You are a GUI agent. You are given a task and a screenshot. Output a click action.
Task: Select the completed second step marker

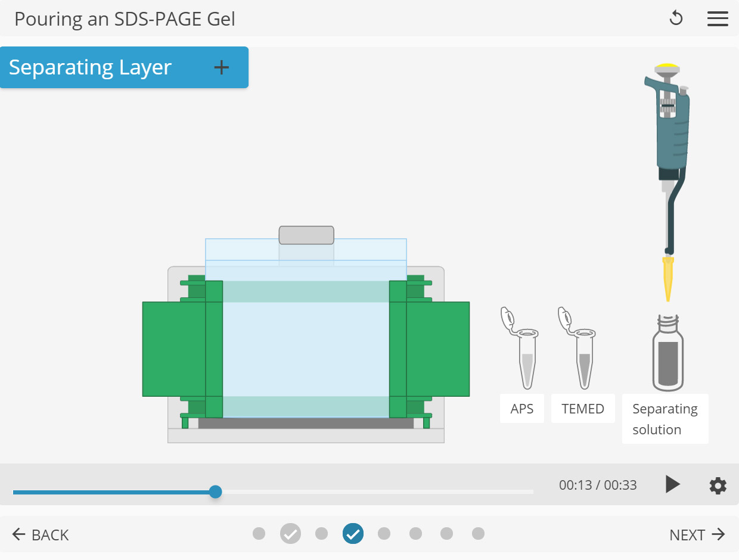291,534
